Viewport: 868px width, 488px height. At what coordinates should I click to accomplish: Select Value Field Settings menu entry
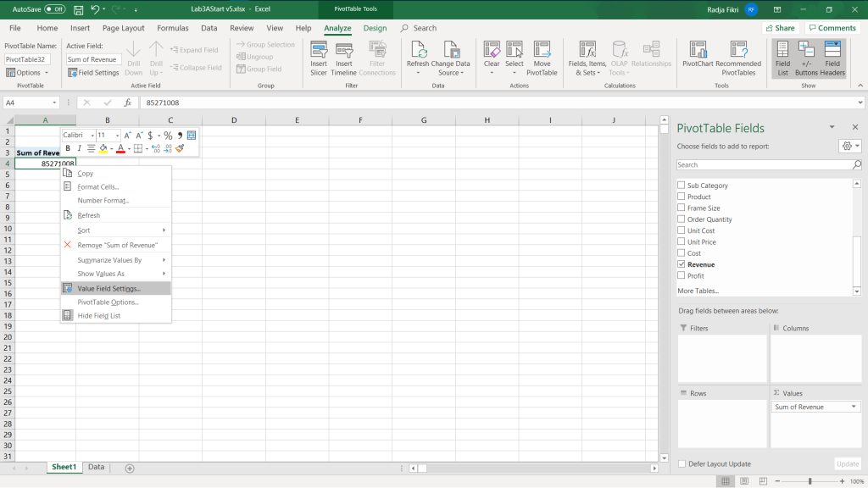click(108, 288)
